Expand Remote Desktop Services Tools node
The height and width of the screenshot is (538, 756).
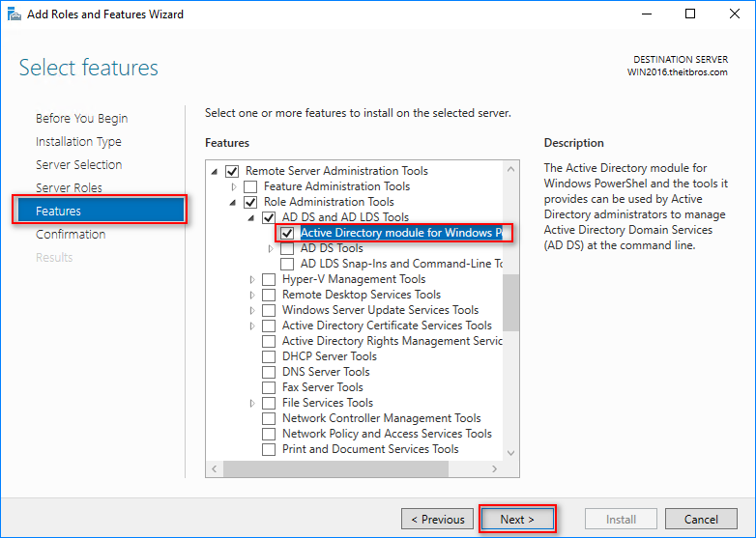click(252, 295)
